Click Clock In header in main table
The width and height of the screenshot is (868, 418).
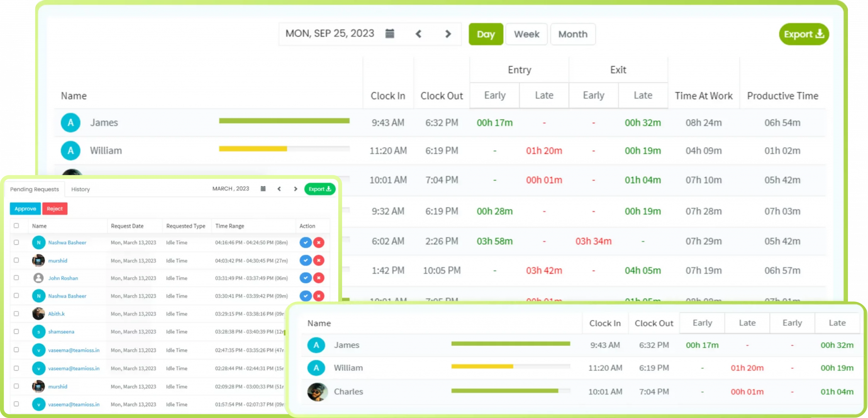388,96
